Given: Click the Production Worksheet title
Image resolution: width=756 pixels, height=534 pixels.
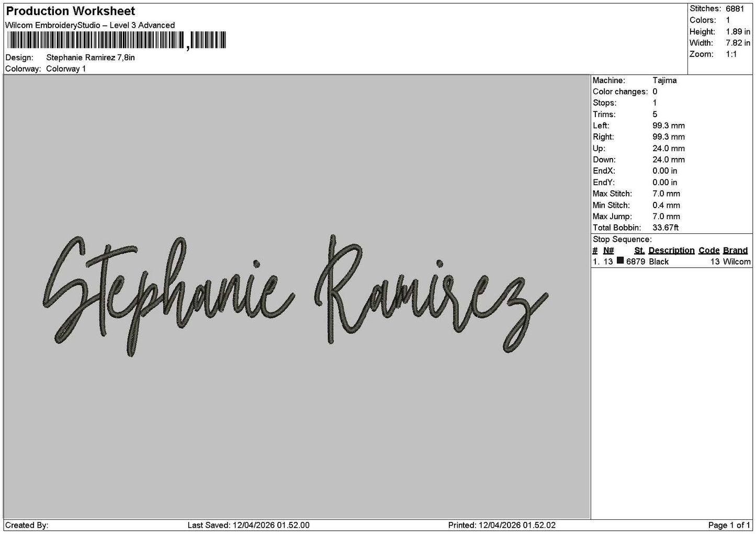Looking at the screenshot, I should [x=70, y=11].
